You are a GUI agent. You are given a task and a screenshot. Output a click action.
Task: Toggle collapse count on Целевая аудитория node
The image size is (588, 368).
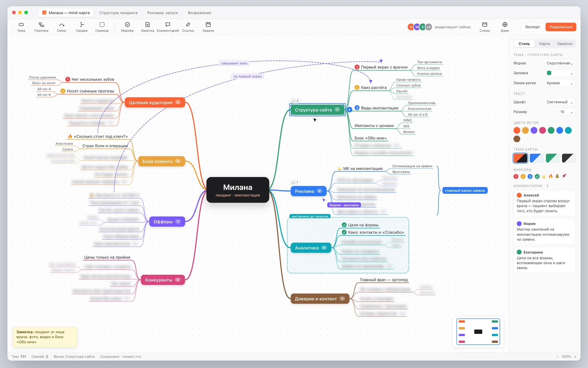pyautogui.click(x=178, y=102)
